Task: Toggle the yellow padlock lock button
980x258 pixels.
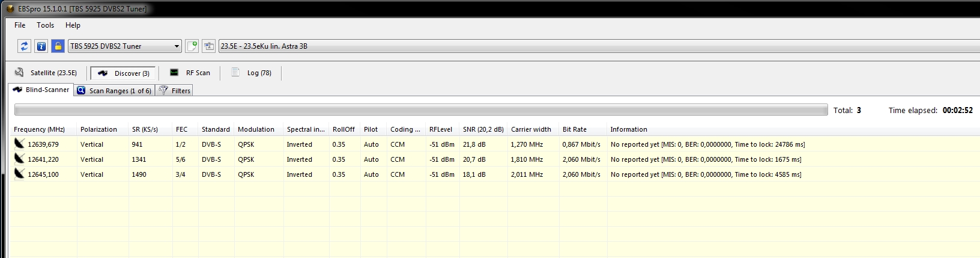Action: 58,46
